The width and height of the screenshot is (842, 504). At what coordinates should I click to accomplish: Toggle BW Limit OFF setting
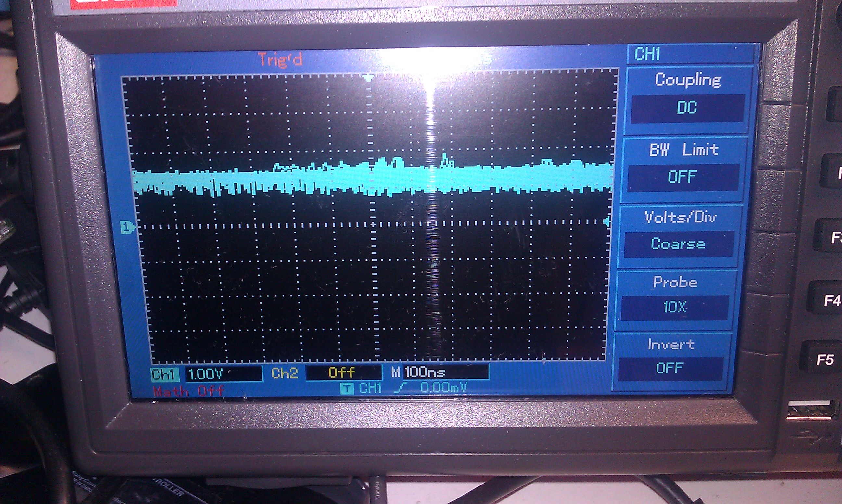(683, 177)
